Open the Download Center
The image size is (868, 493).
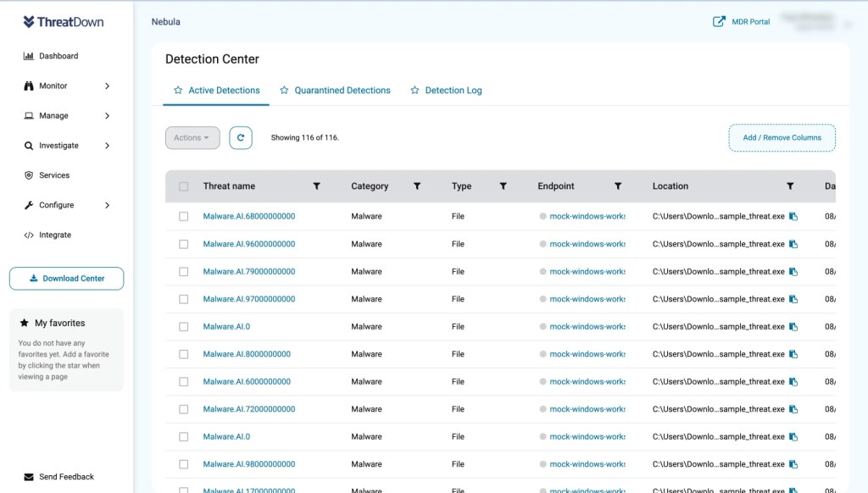pos(66,278)
